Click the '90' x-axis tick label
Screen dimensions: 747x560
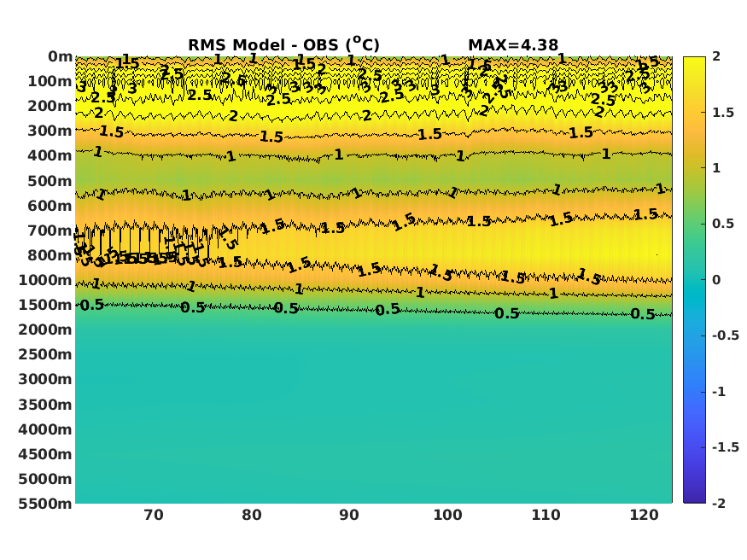pos(349,516)
